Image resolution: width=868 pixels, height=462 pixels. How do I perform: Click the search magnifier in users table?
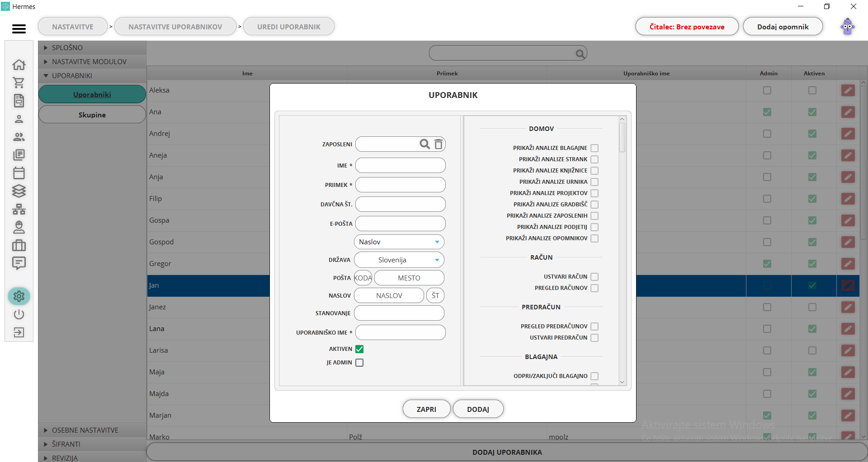(580, 54)
